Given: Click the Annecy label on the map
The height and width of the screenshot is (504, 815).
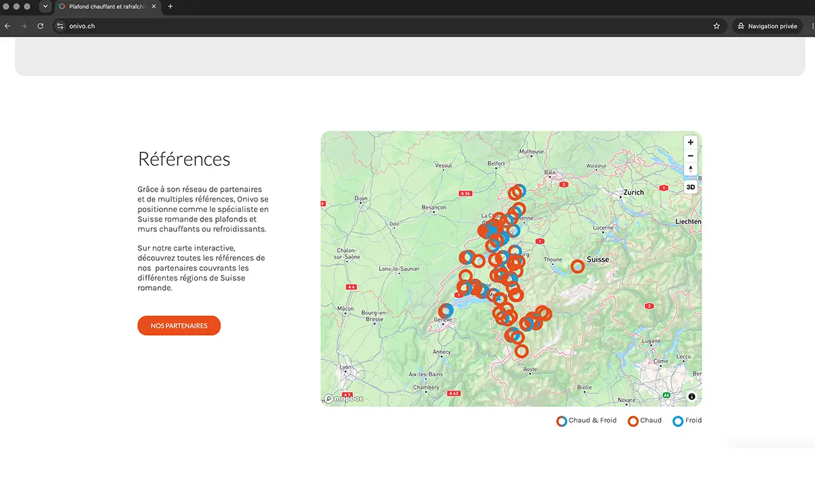Looking at the screenshot, I should (x=441, y=352).
